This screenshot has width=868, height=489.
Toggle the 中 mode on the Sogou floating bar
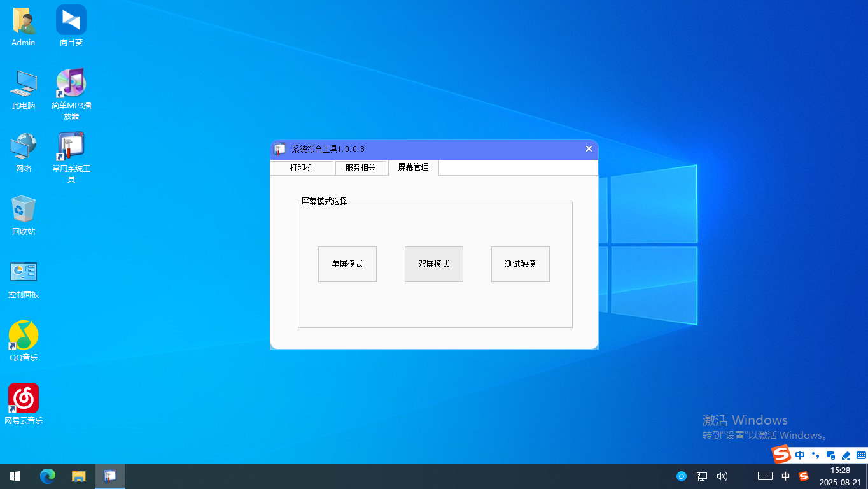click(800, 455)
